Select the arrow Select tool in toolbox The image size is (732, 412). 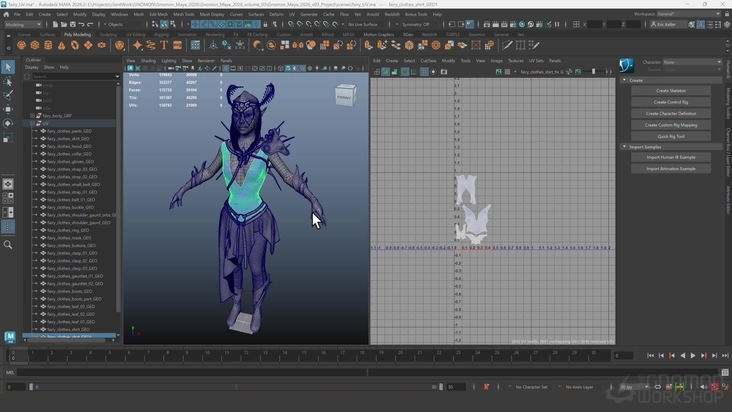pos(8,67)
